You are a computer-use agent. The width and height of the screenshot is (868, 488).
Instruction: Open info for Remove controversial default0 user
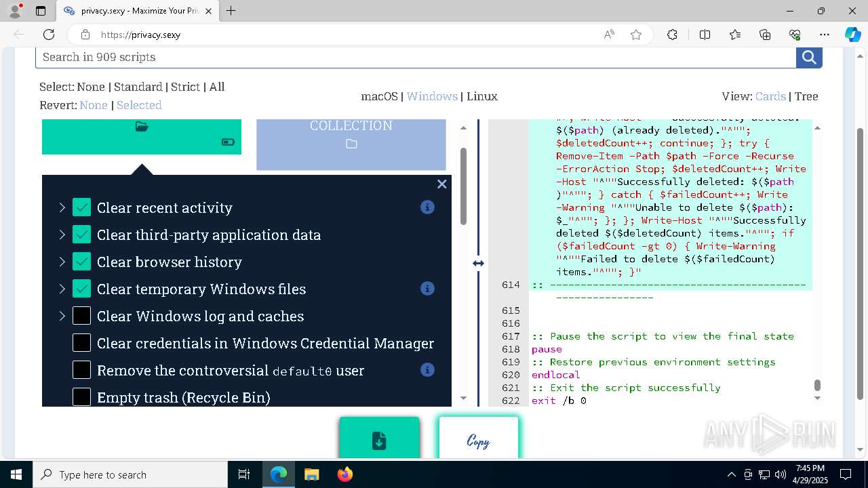coord(427,370)
